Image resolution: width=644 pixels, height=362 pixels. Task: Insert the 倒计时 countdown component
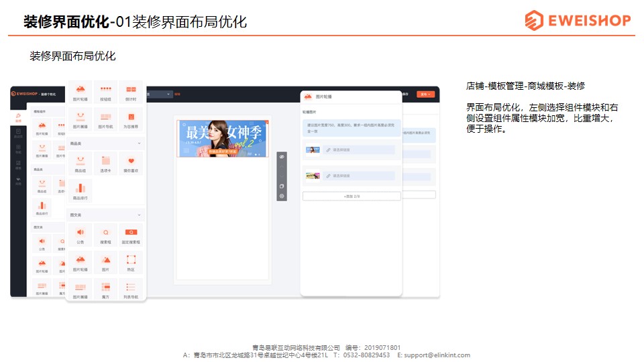[131, 93]
